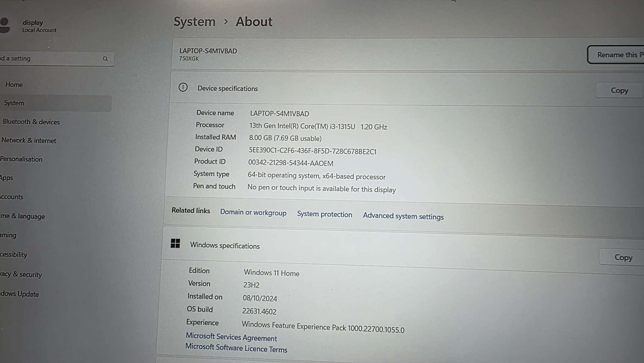
Task: Collapse the Device specifications header
Action: click(377, 89)
